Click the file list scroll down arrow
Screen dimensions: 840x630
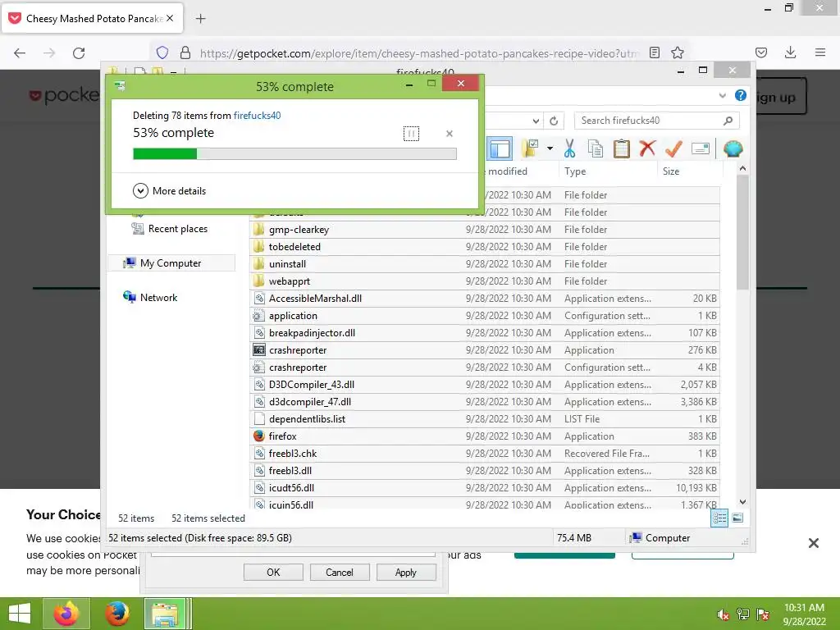click(x=742, y=502)
